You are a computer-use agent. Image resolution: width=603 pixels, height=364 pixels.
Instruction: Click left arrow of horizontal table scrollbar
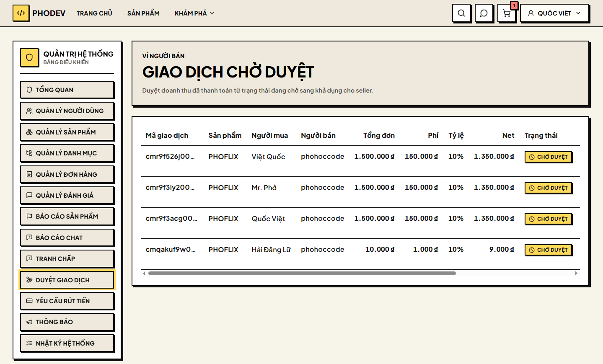coord(144,274)
